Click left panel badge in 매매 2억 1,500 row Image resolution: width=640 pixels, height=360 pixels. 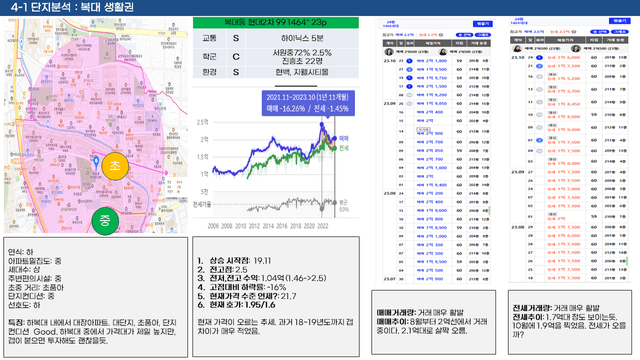click(x=409, y=87)
